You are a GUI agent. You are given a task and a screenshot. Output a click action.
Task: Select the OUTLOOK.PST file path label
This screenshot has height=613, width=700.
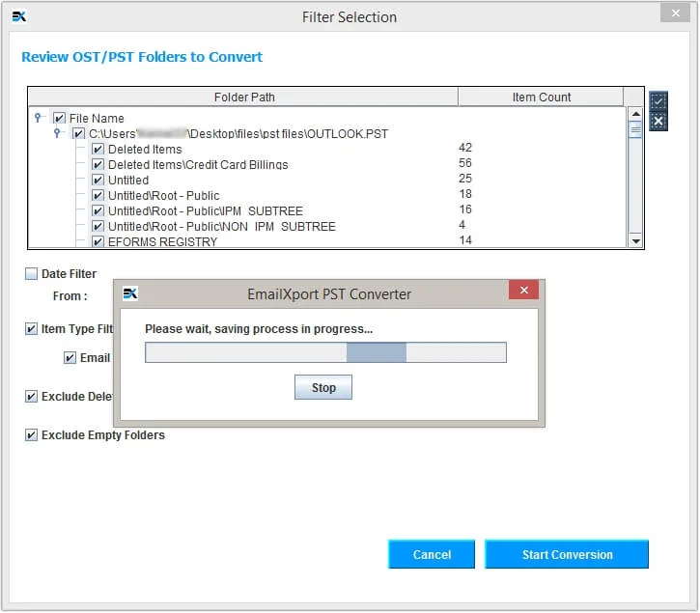point(238,133)
